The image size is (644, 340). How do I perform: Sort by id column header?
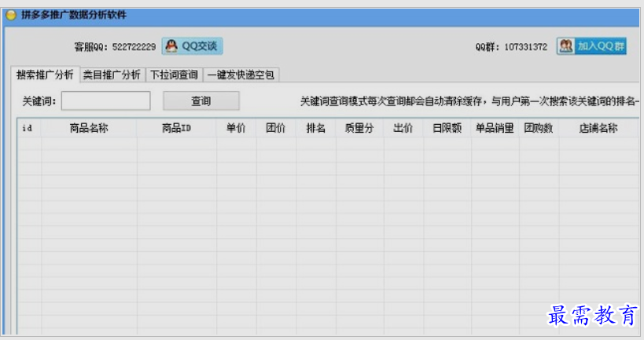(x=29, y=128)
